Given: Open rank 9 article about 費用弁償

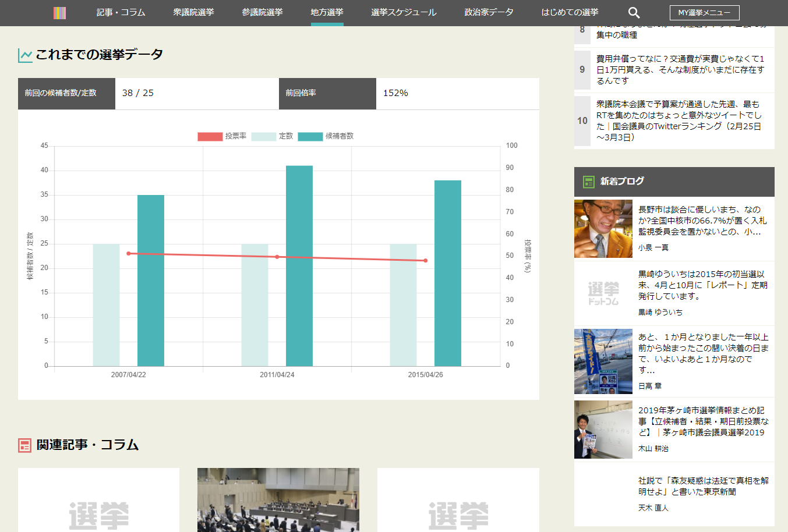Looking at the screenshot, I should pyautogui.click(x=680, y=69).
